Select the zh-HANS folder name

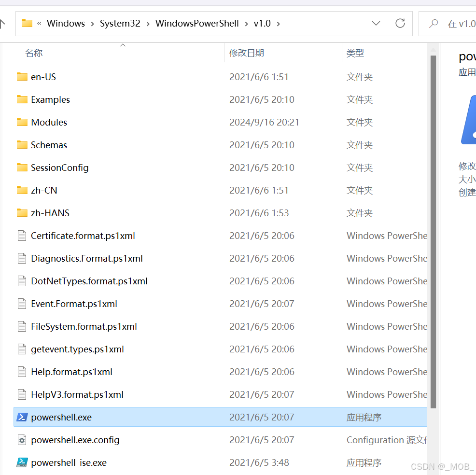[50, 213]
